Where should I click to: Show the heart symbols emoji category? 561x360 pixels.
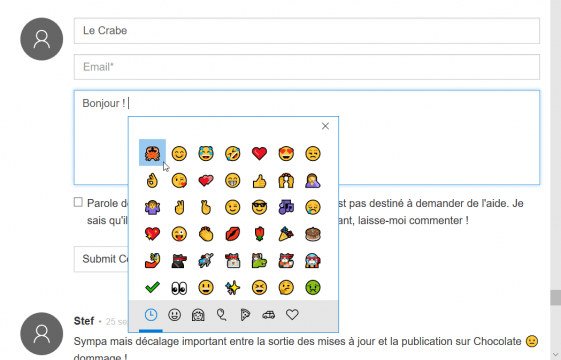click(292, 315)
